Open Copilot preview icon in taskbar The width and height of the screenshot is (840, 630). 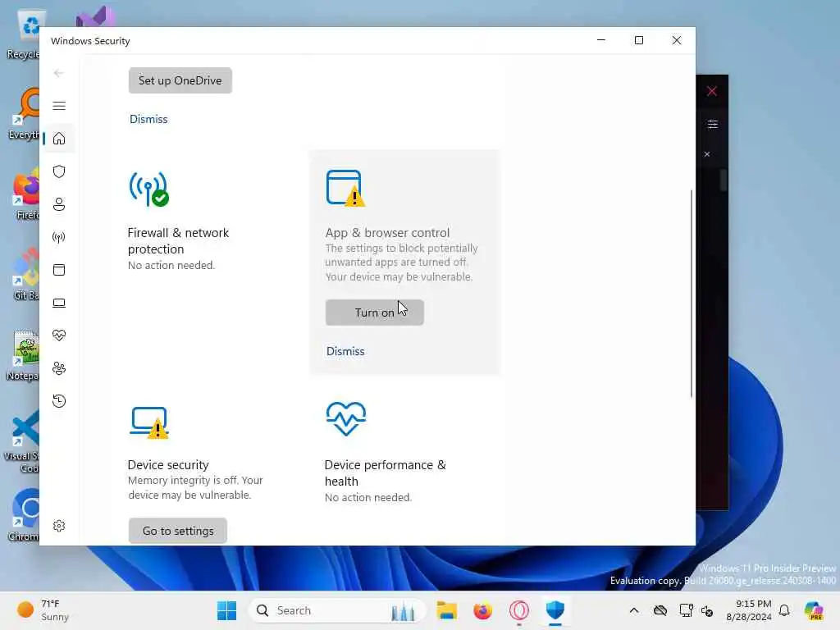coord(814,610)
